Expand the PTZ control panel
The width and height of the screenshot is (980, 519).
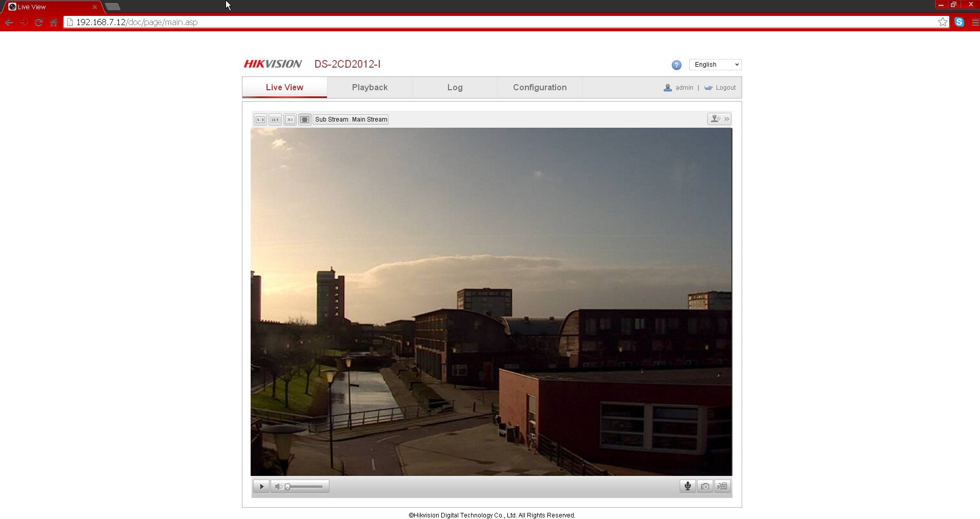(720, 119)
